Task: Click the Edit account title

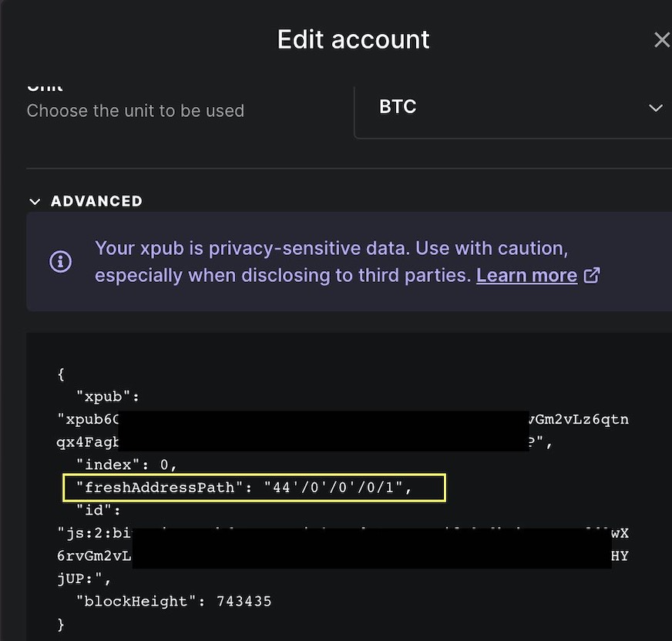Action: (353, 39)
